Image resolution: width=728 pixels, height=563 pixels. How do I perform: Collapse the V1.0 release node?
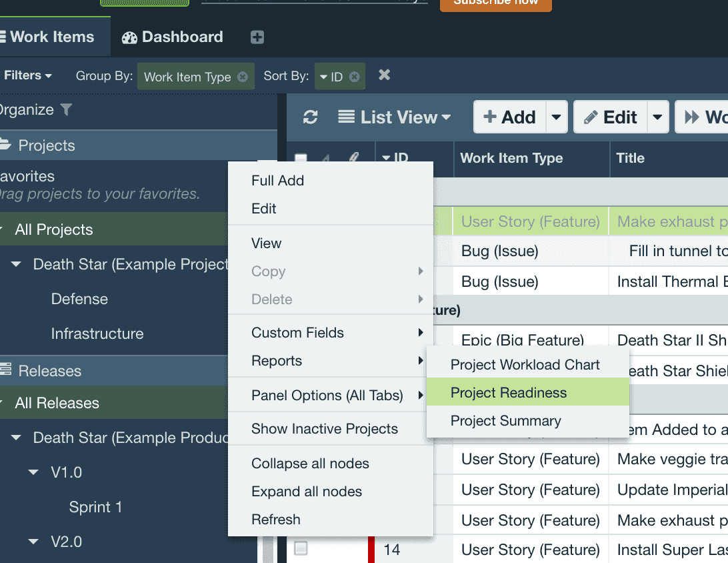tap(33, 472)
